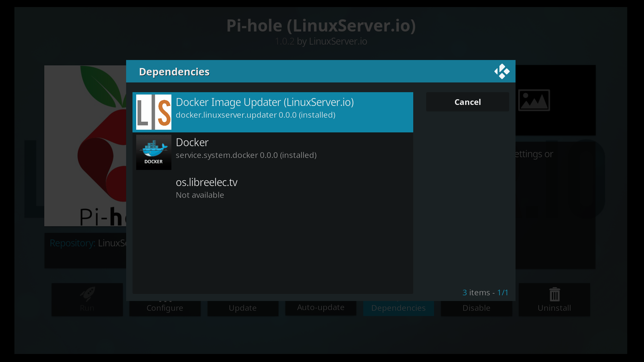Click the Run rocket icon
644x362 pixels.
pyautogui.click(x=87, y=294)
